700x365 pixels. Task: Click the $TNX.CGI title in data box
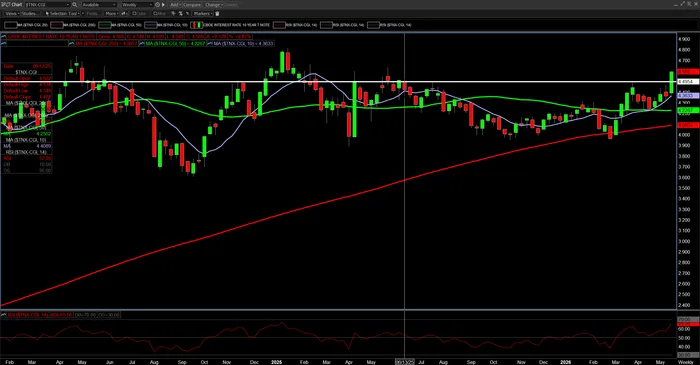point(26,72)
